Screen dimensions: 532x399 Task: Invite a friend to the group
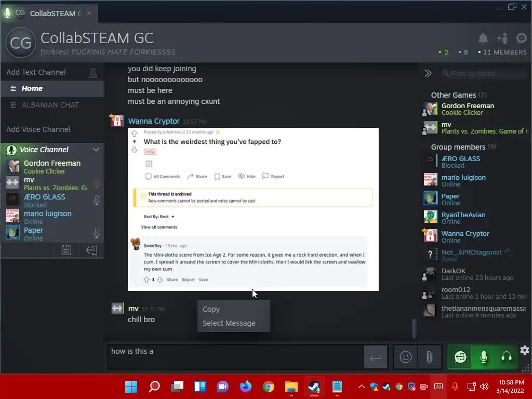502,38
